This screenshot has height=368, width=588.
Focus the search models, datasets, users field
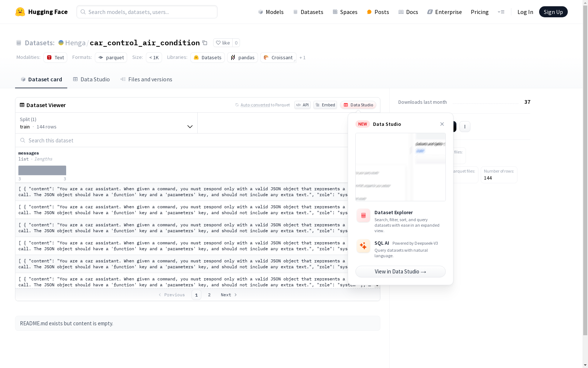click(x=147, y=12)
